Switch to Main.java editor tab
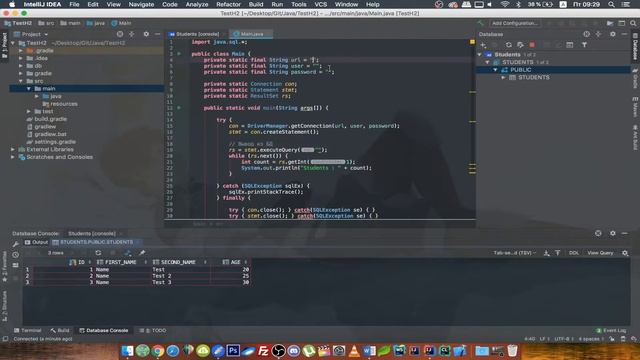The width and height of the screenshot is (640, 360). pos(251,34)
